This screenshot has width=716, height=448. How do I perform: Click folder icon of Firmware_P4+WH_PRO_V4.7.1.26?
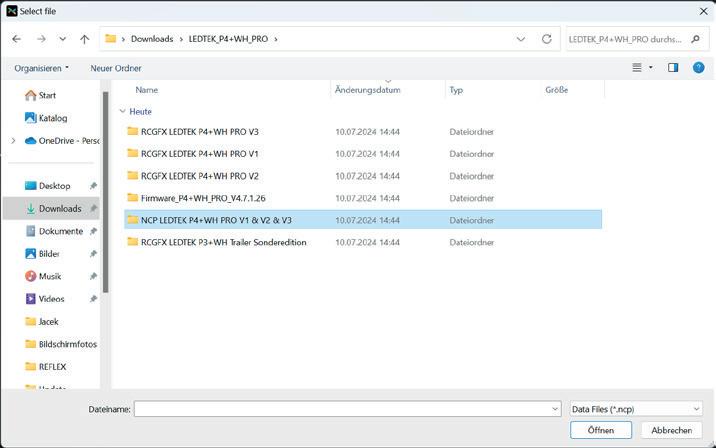(133, 197)
